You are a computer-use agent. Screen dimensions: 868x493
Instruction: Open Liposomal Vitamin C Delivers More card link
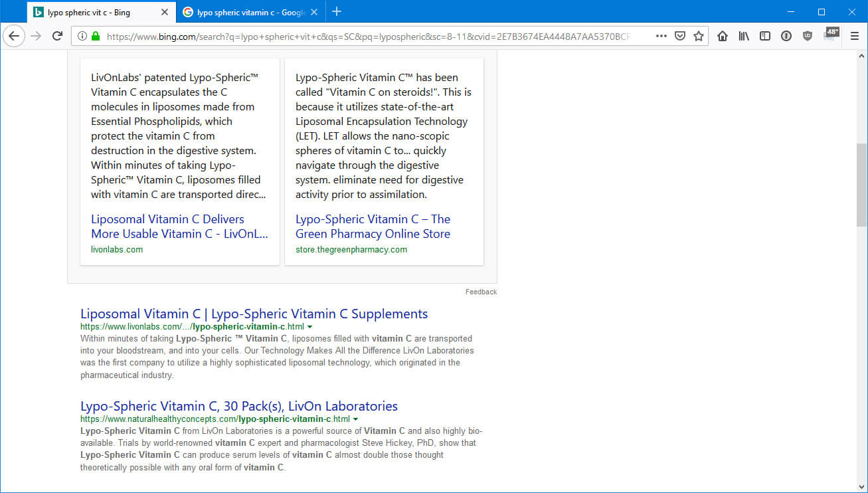pyautogui.click(x=179, y=227)
